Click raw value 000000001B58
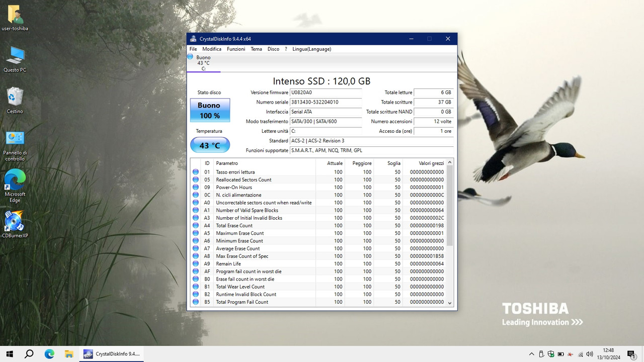Image resolution: width=644 pixels, height=362 pixels. click(x=427, y=256)
